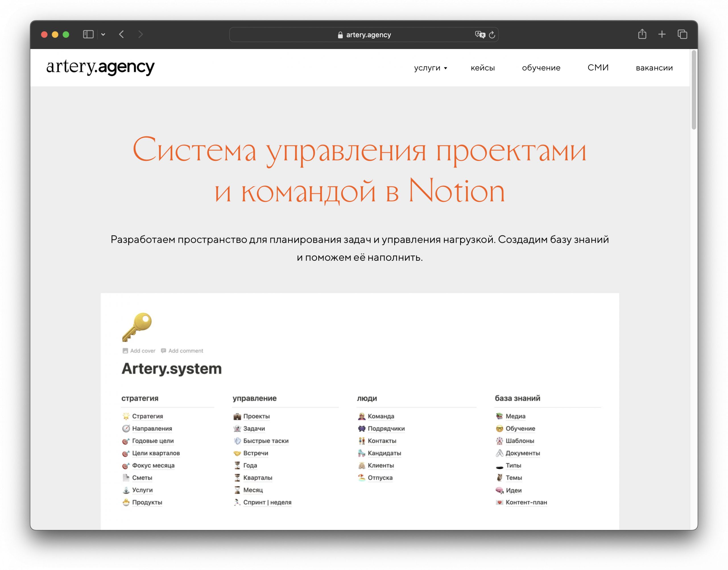The image size is (728, 570).
Task: Open the Кварталы link
Action: (x=258, y=478)
